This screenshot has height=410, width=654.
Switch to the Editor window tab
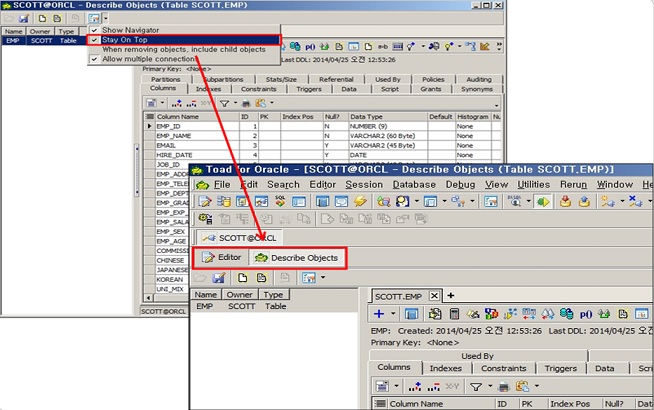coord(221,258)
